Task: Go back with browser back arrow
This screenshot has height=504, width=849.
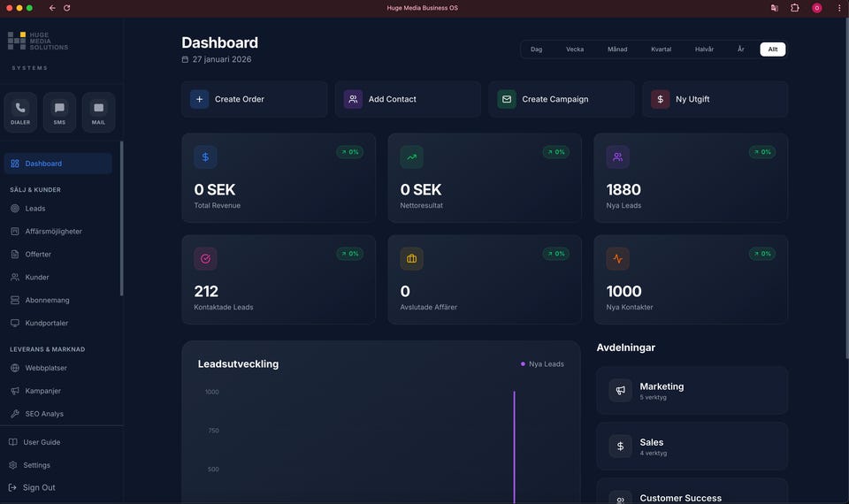Action: point(52,8)
